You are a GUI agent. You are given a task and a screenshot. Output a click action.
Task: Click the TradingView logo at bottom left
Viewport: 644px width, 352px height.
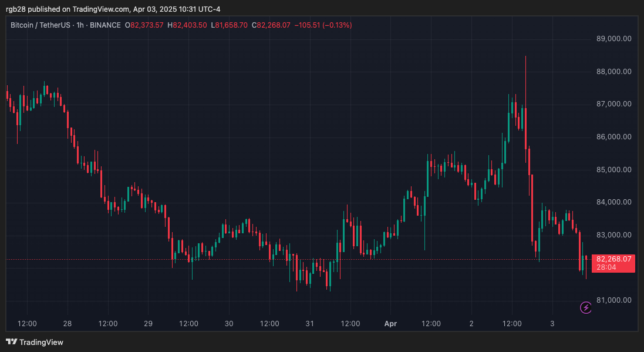(x=35, y=341)
